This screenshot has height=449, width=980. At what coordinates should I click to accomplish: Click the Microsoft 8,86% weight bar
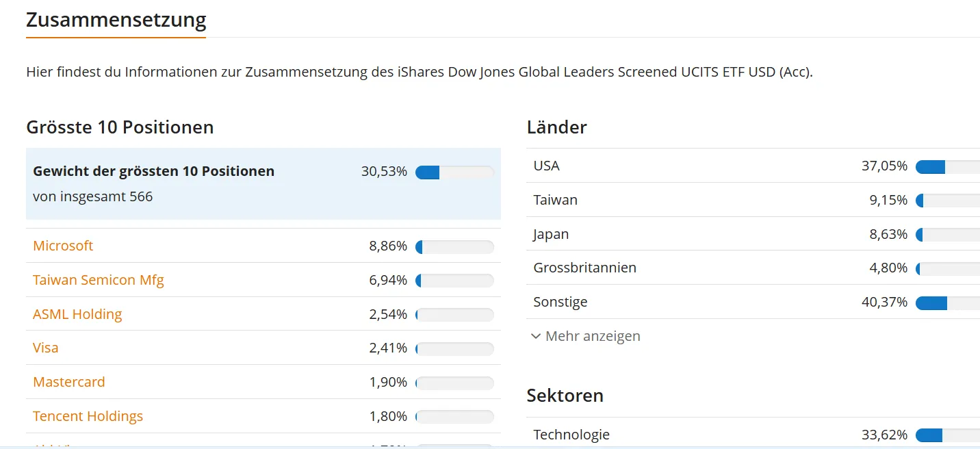pos(454,246)
